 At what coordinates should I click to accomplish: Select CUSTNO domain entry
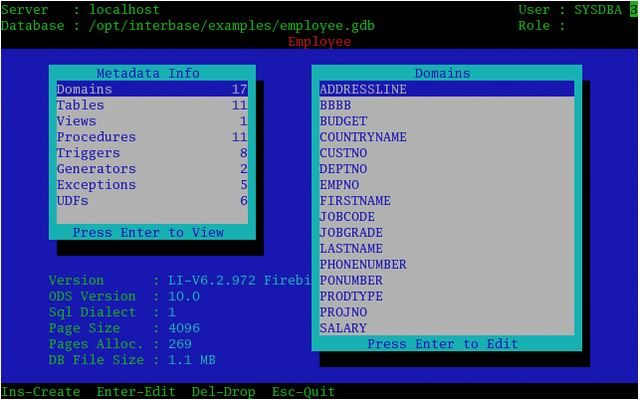point(447,153)
